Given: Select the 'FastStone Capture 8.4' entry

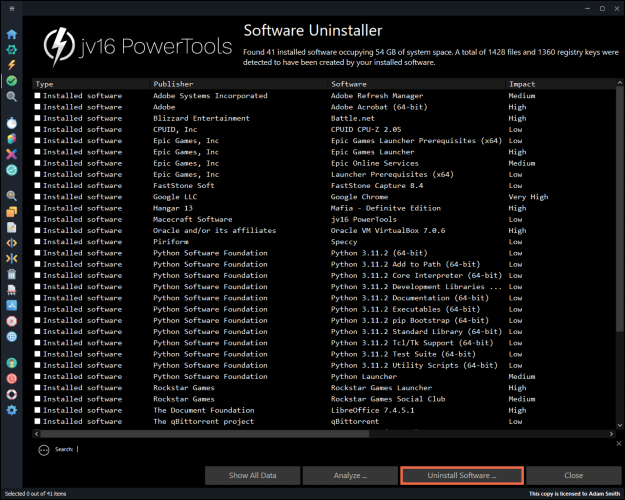Looking at the screenshot, I should 377,185.
